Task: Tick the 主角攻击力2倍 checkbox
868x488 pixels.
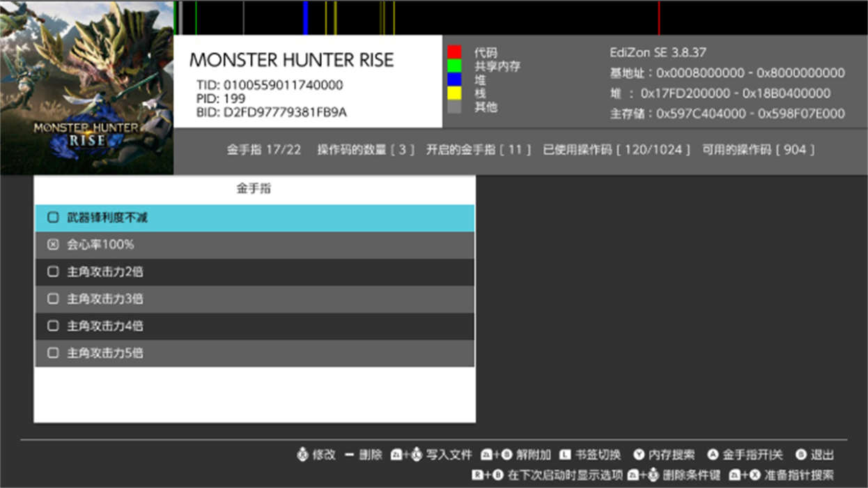Action: 53,272
